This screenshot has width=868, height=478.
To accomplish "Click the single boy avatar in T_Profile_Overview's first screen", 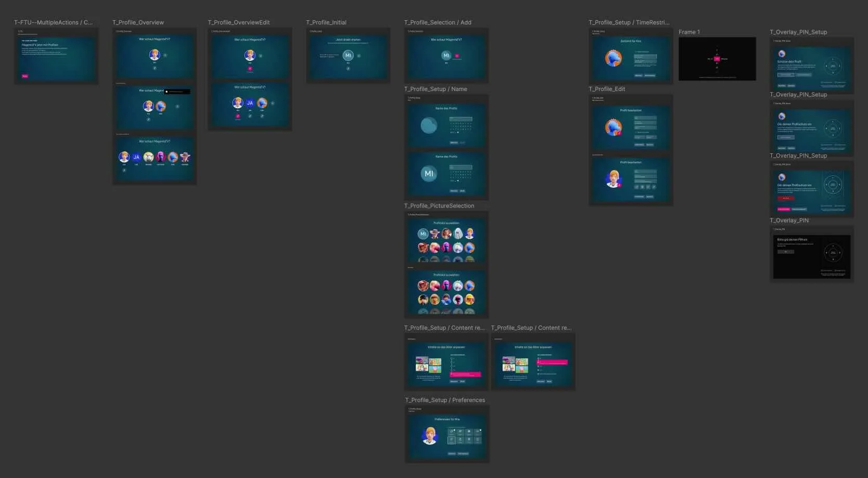I will coord(154,55).
